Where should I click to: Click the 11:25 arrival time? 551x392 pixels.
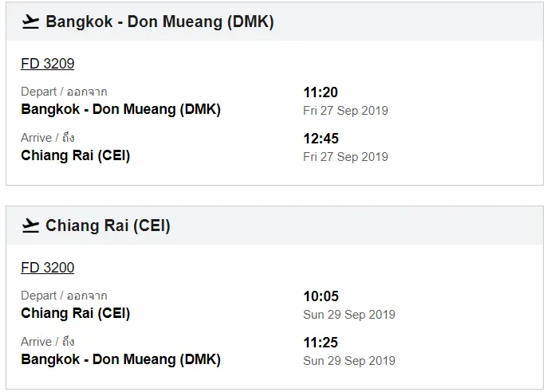[x=321, y=343]
